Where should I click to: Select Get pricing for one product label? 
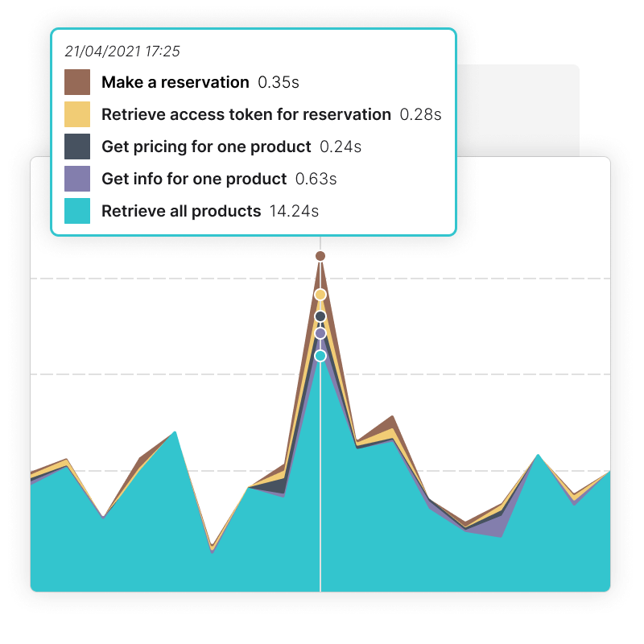206,147
